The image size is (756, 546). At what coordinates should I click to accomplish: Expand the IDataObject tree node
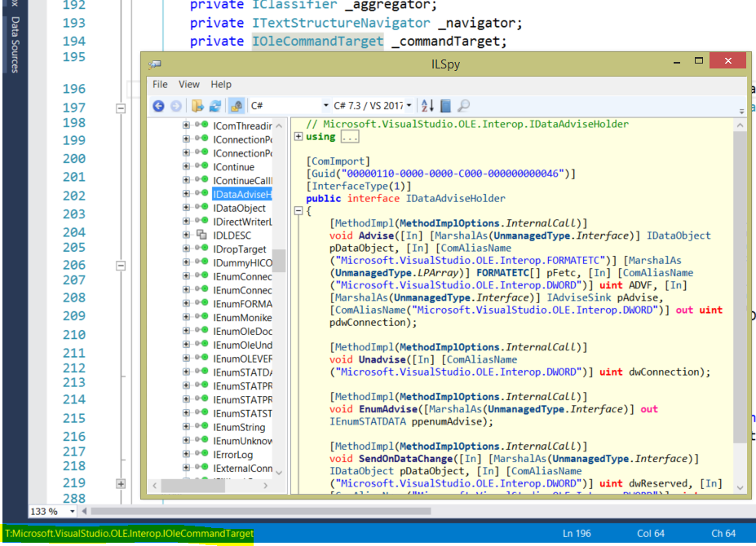186,207
